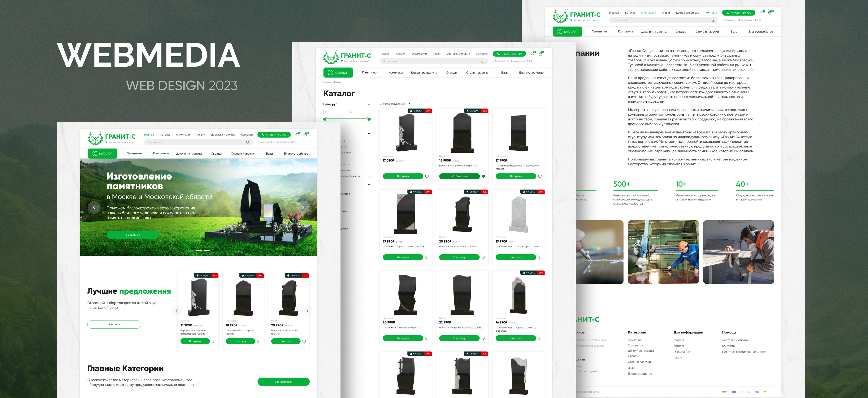Click Все категории green button
The image size is (868, 398).
pyautogui.click(x=283, y=382)
